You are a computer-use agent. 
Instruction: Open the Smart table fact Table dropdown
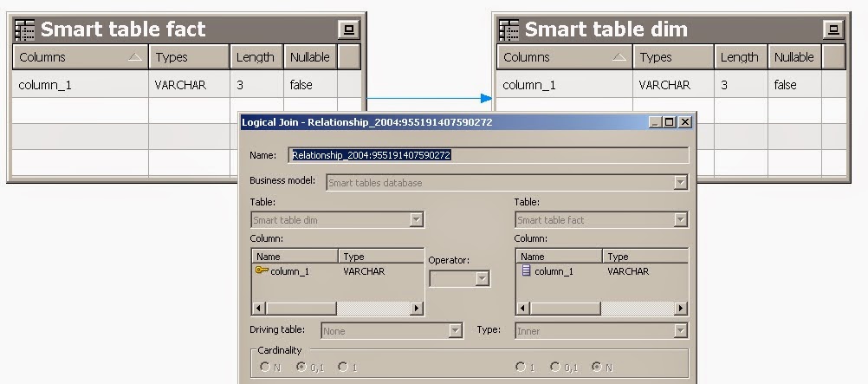[680, 220]
